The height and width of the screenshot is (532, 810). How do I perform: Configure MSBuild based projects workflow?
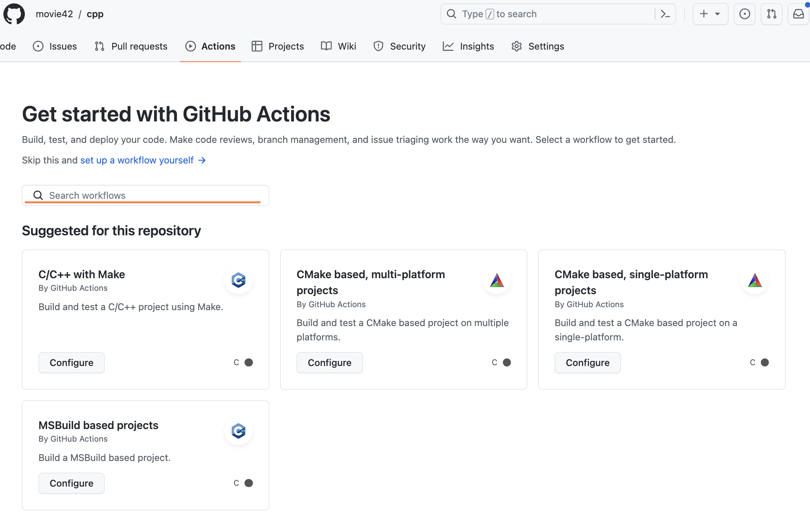[x=71, y=483]
